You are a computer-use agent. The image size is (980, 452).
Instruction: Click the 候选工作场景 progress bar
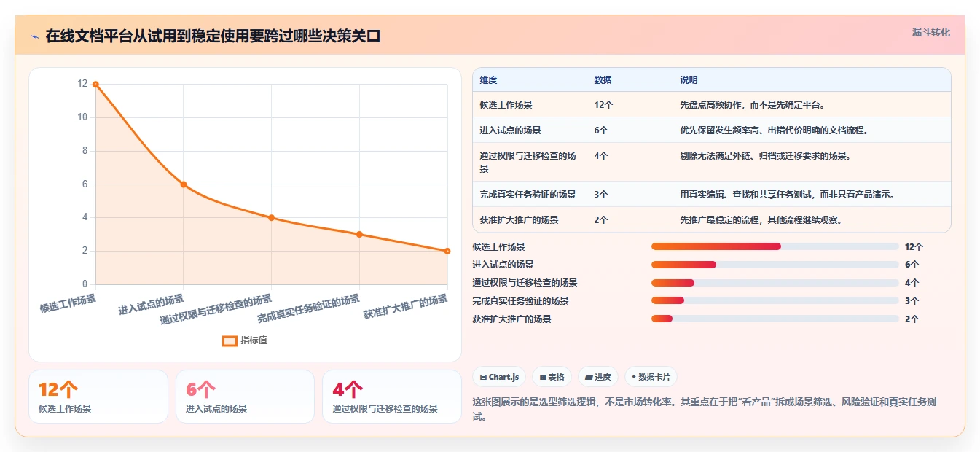tap(775, 246)
